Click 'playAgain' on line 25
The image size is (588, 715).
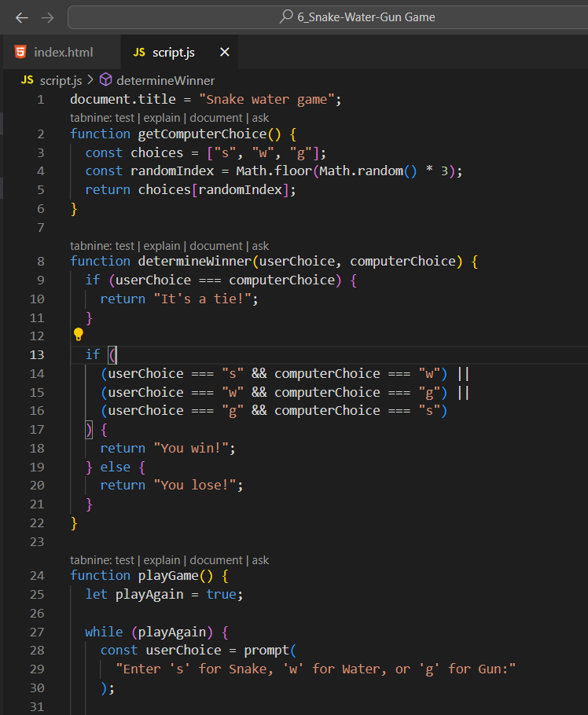coord(149,595)
